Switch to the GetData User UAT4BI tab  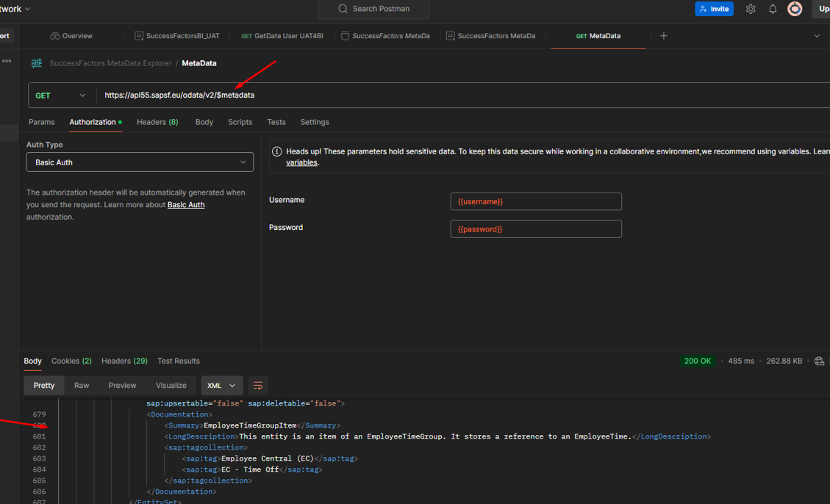tap(282, 36)
